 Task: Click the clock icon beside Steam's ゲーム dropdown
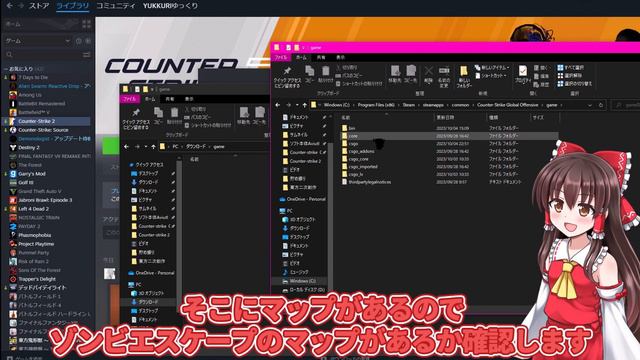point(79,41)
